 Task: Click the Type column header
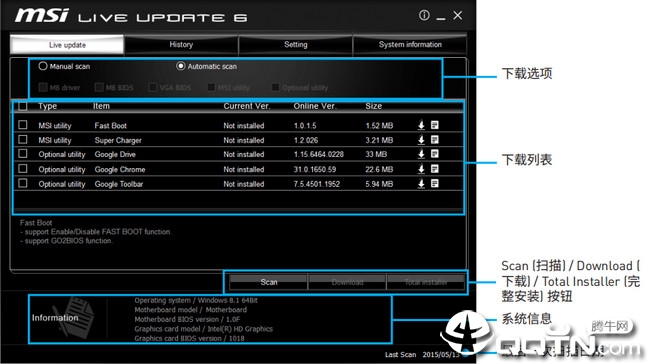click(x=47, y=106)
